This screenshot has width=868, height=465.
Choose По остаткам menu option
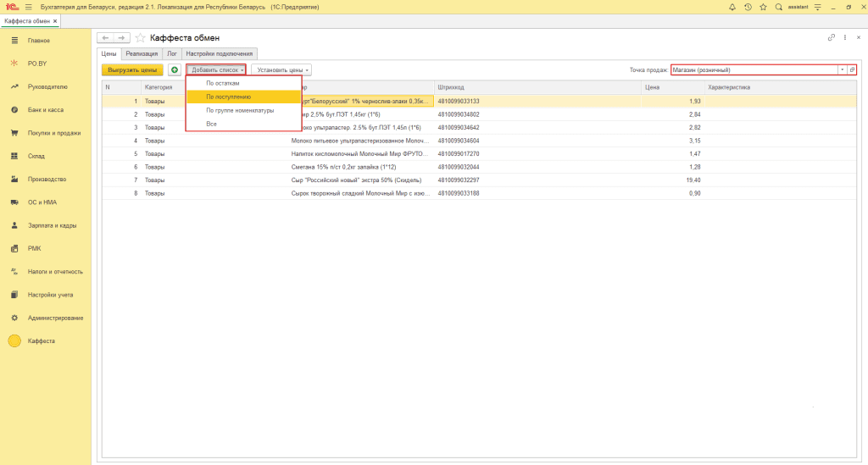[x=243, y=83]
